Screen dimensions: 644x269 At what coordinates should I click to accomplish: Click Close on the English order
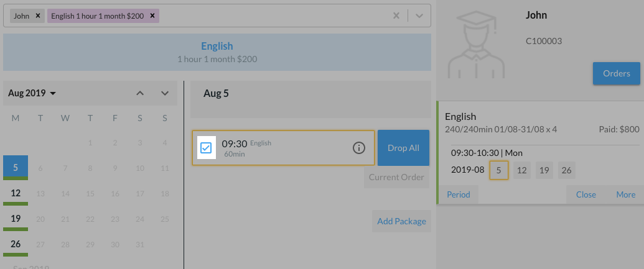(x=586, y=194)
